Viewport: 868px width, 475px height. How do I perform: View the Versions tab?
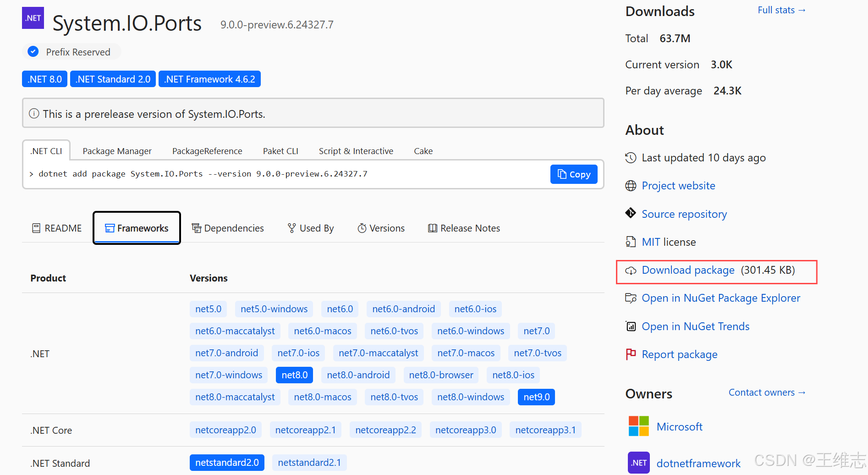pyautogui.click(x=381, y=228)
